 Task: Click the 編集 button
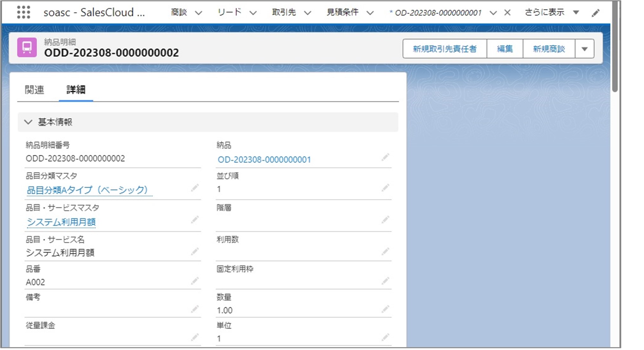click(x=505, y=48)
